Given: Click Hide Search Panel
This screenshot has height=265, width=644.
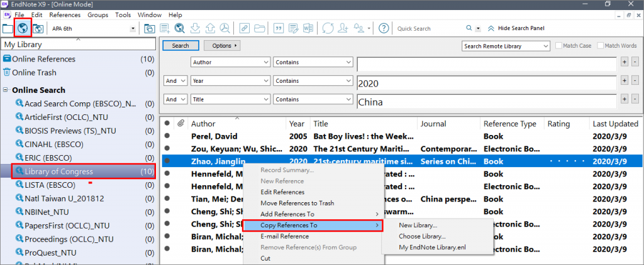Looking at the screenshot, I should point(521,28).
